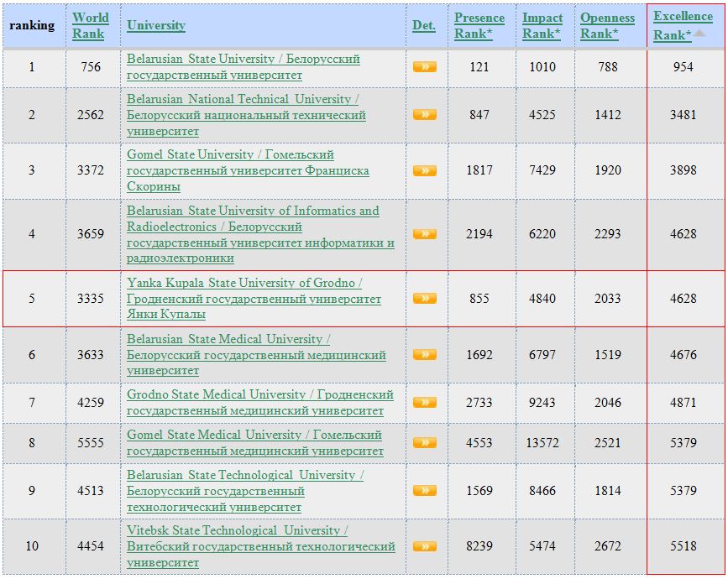
Task: Open details arrow for Informatics and Radioelectronics university
Action: [x=424, y=234]
